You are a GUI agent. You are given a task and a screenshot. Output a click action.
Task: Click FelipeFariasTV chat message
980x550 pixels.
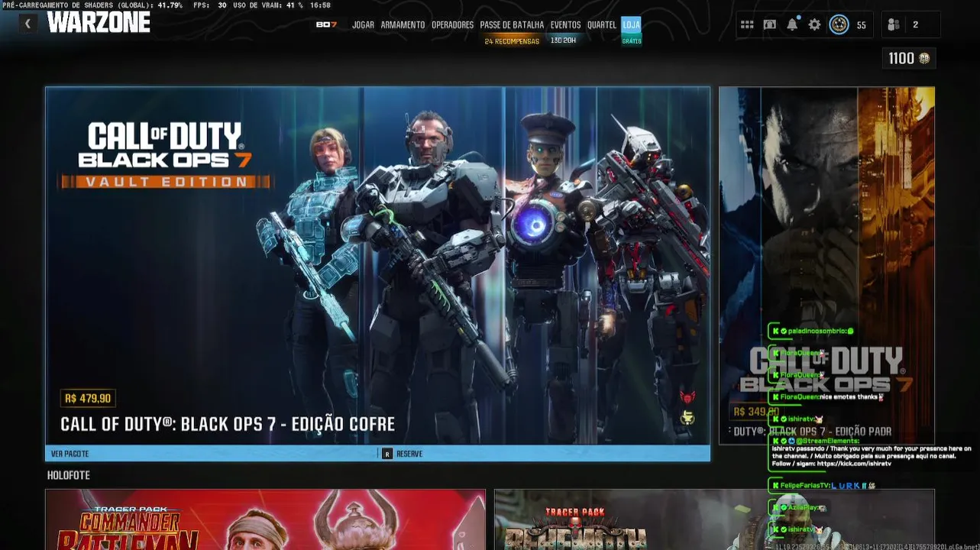[823, 485]
